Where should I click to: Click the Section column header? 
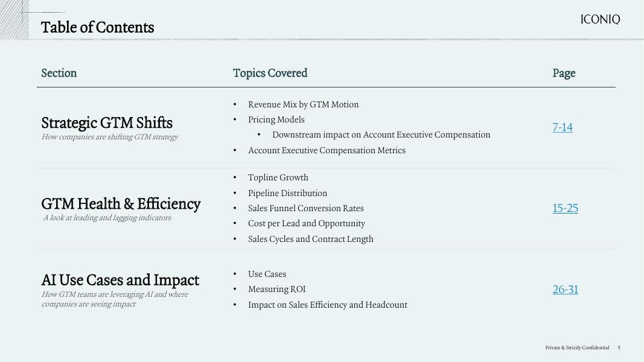pyautogui.click(x=59, y=73)
